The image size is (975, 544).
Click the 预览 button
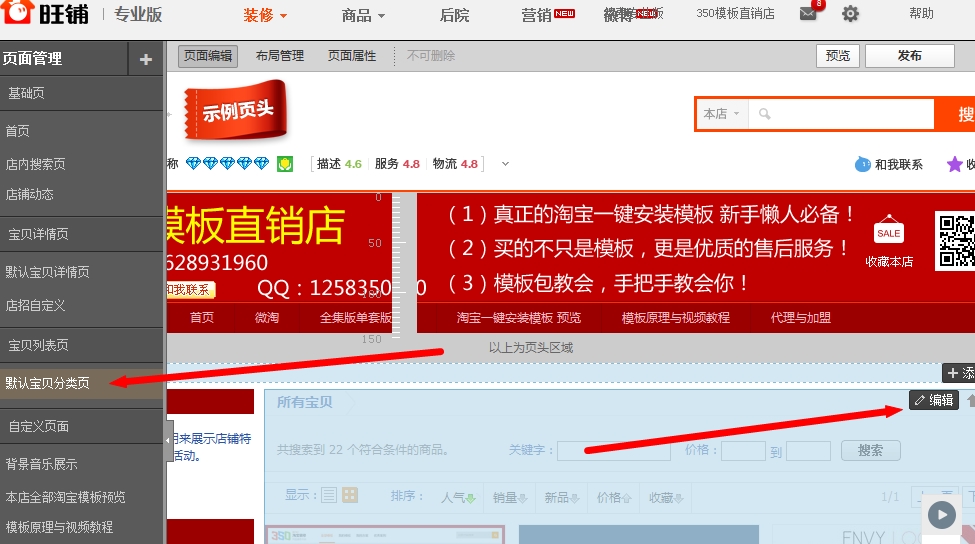click(838, 56)
